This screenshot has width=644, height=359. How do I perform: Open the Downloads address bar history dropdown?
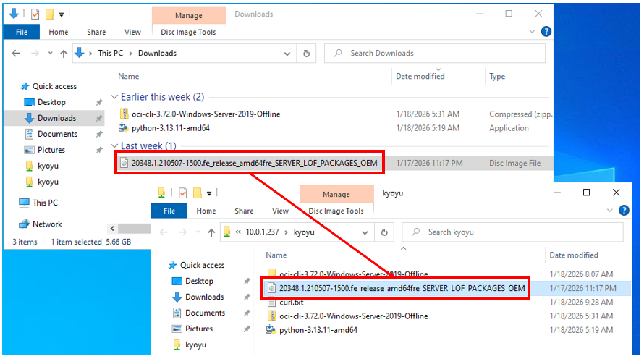[288, 53]
